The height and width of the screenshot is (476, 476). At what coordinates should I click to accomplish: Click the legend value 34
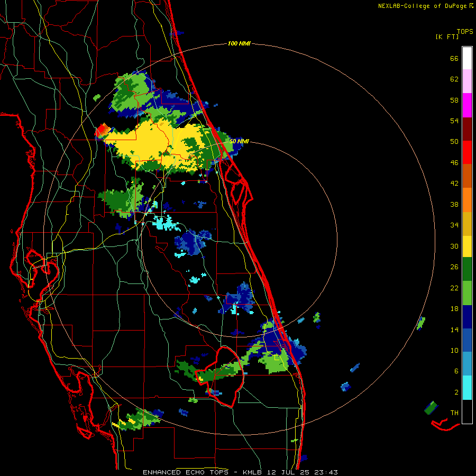[x=454, y=225]
